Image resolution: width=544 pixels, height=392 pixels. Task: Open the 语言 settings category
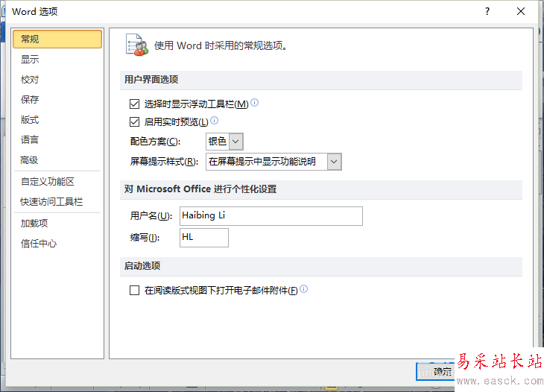(x=30, y=140)
